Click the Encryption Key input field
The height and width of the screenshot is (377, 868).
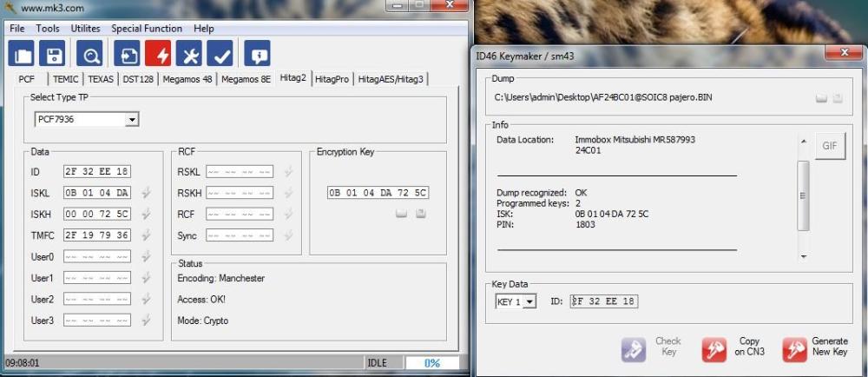coord(378,193)
